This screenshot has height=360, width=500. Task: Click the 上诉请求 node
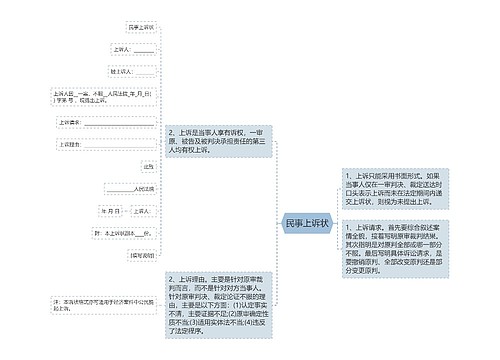106,122
